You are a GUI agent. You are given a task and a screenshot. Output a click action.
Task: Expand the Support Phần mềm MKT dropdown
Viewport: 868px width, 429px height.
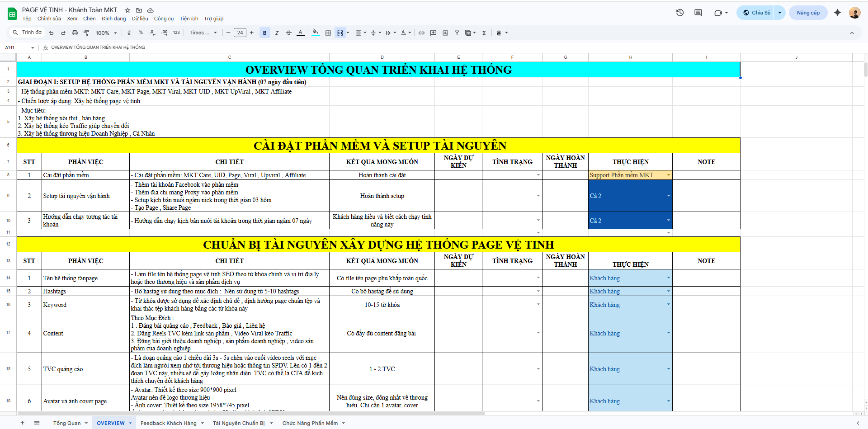coord(668,175)
